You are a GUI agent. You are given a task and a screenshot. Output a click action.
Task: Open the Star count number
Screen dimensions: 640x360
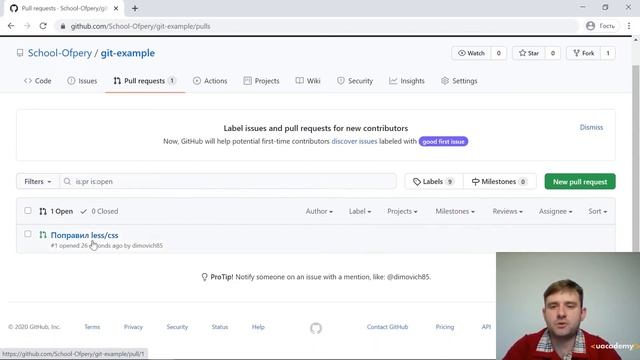point(553,53)
